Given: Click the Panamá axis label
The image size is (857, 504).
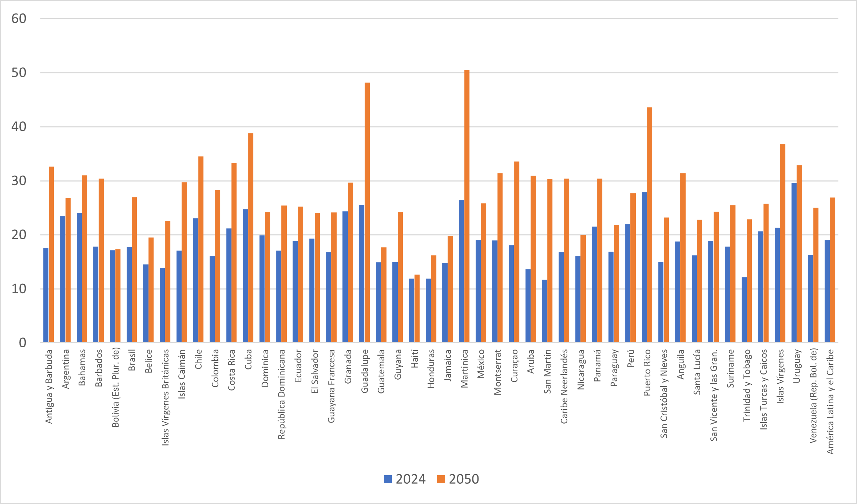Looking at the screenshot, I should (597, 365).
